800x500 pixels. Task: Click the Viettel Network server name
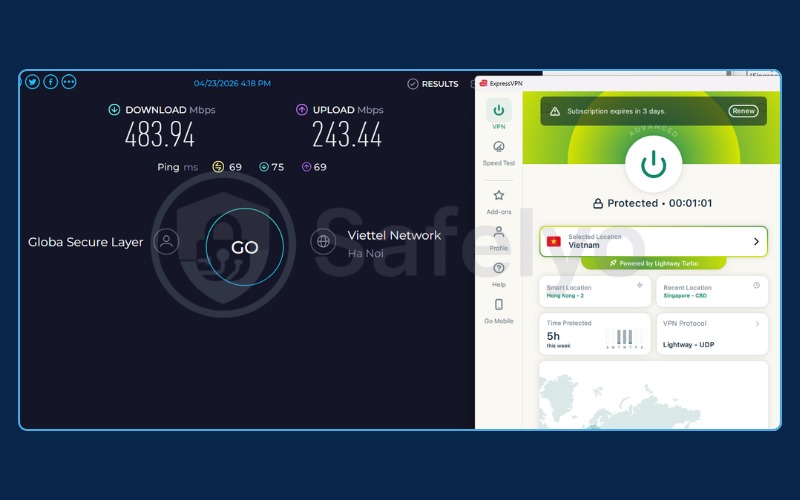click(x=394, y=235)
